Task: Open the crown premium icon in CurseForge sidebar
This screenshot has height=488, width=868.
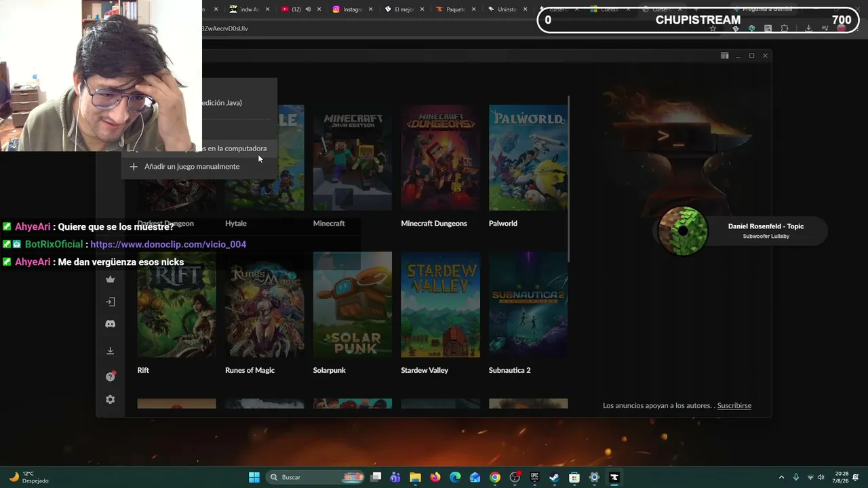Action: tap(110, 279)
